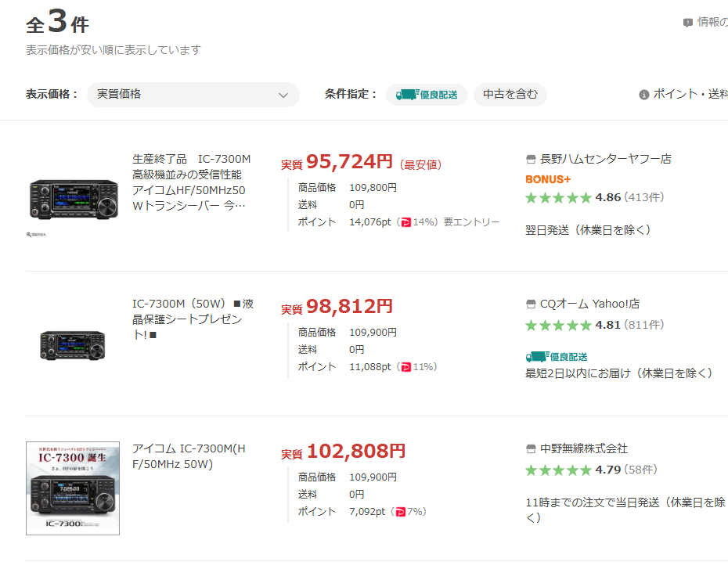Screen dimensions: 728x569
Task: Open the 長野ハムセンターヤフー店 store link
Action: tap(605, 159)
